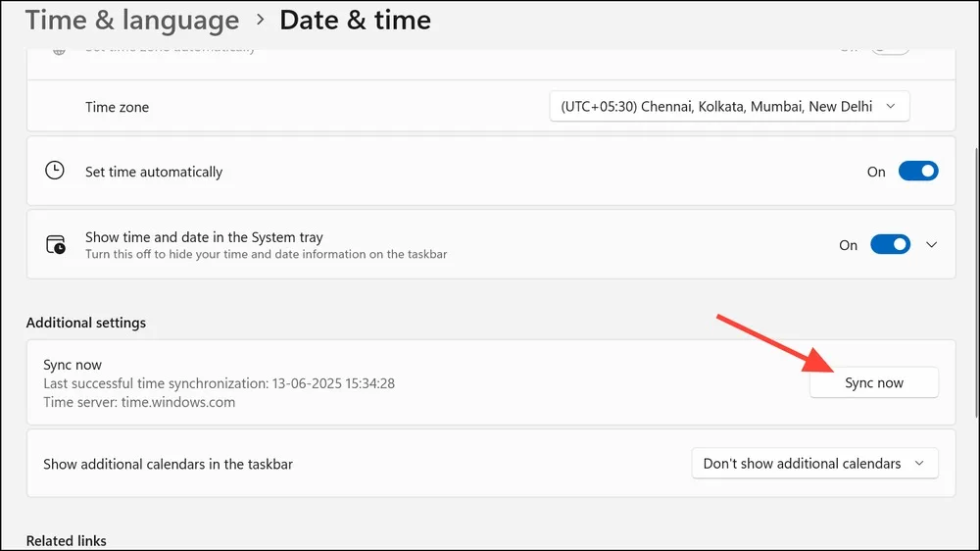The image size is (980, 551).
Task: Toggle off Set time automatically
Action: click(918, 171)
